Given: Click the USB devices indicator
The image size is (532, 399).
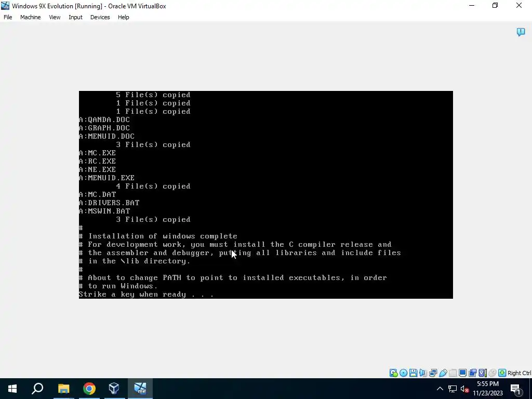Looking at the screenshot, I should click(x=443, y=373).
